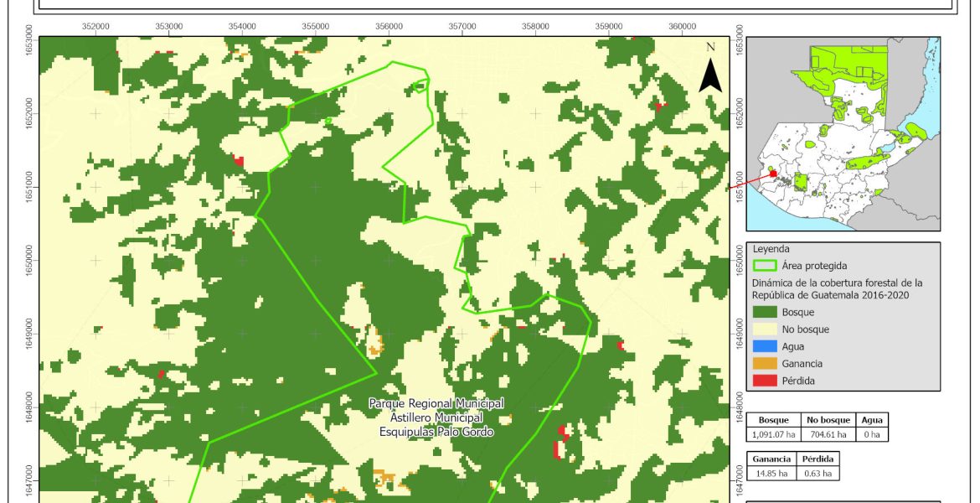Click the Bosque dark green legend swatch
The height and width of the screenshot is (503, 980).
(764, 312)
